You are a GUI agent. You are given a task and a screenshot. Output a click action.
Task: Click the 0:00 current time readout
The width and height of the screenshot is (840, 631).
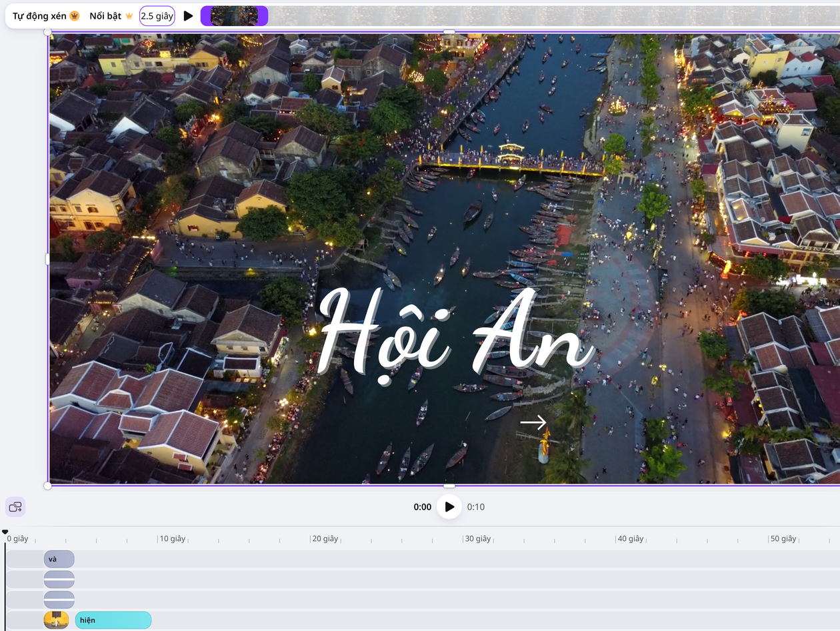click(423, 507)
